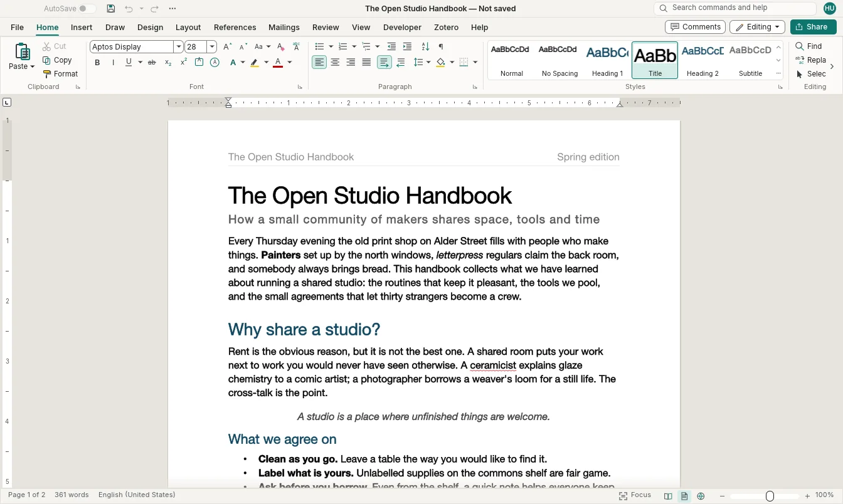
Task: Click the Format Painter icon
Action: click(x=60, y=74)
